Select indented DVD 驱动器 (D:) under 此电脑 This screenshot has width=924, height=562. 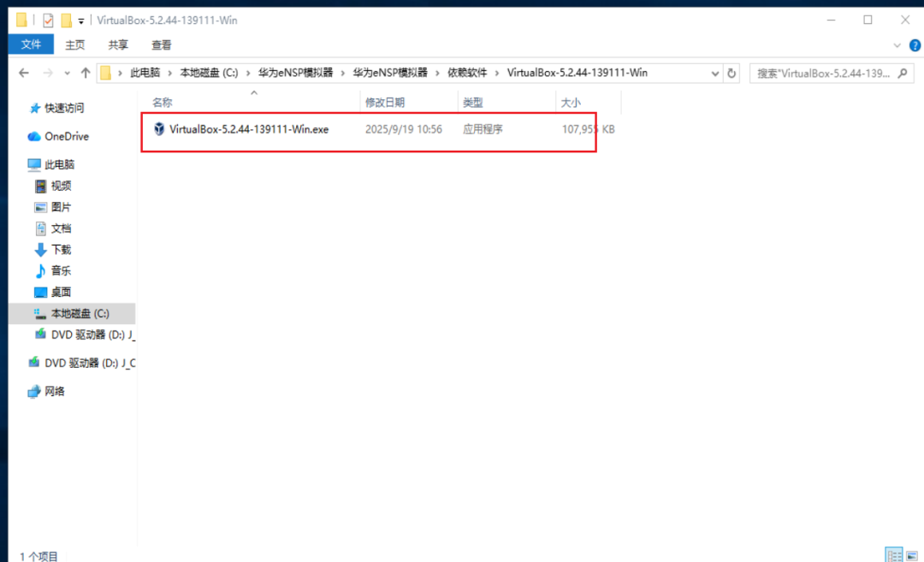click(93, 334)
